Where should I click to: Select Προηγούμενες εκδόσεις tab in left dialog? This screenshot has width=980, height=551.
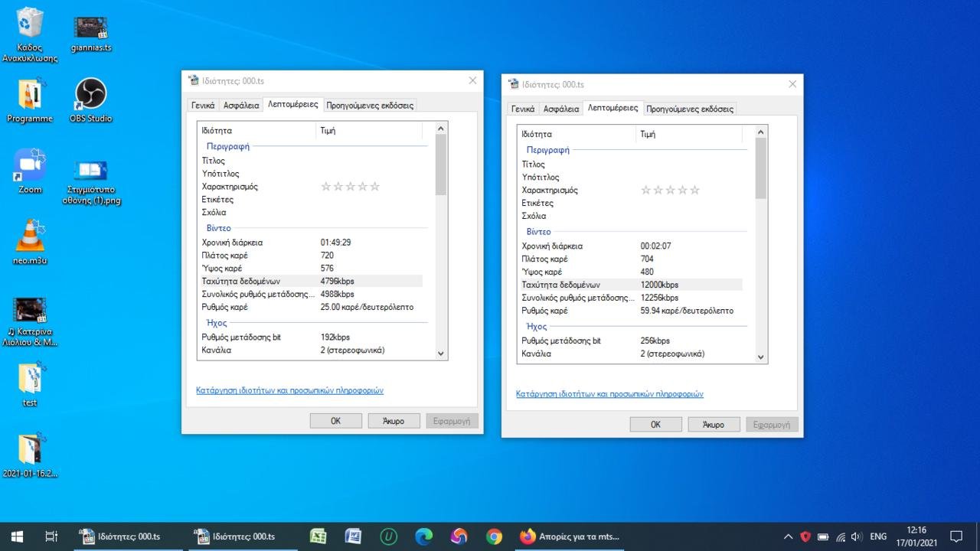click(370, 106)
